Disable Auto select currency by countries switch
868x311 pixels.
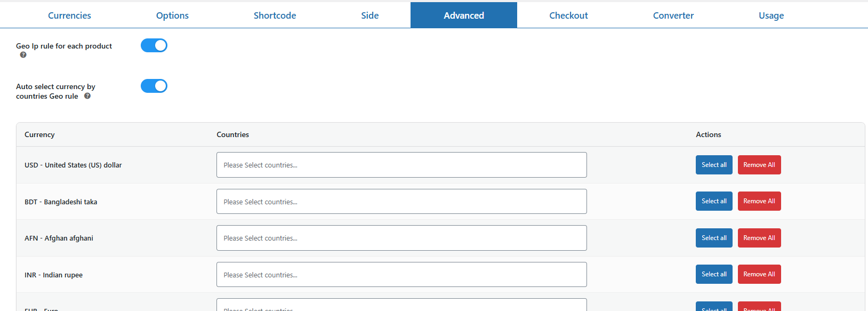pos(154,86)
